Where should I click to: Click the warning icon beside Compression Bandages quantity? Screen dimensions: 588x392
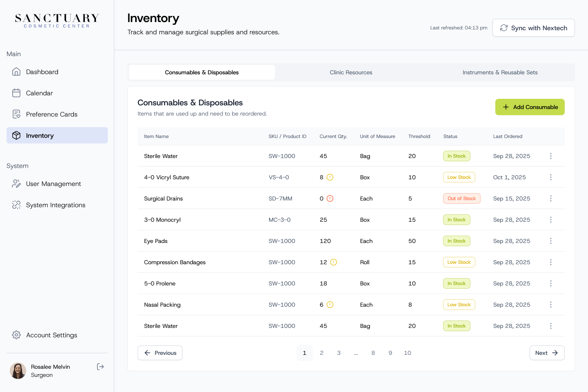click(x=334, y=262)
